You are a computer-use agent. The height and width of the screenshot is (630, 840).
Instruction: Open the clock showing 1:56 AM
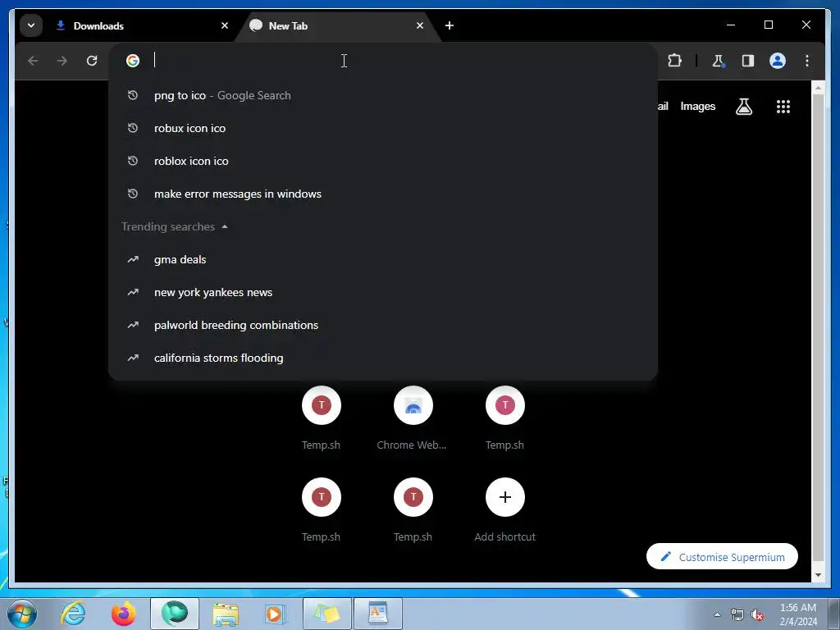pos(798,614)
